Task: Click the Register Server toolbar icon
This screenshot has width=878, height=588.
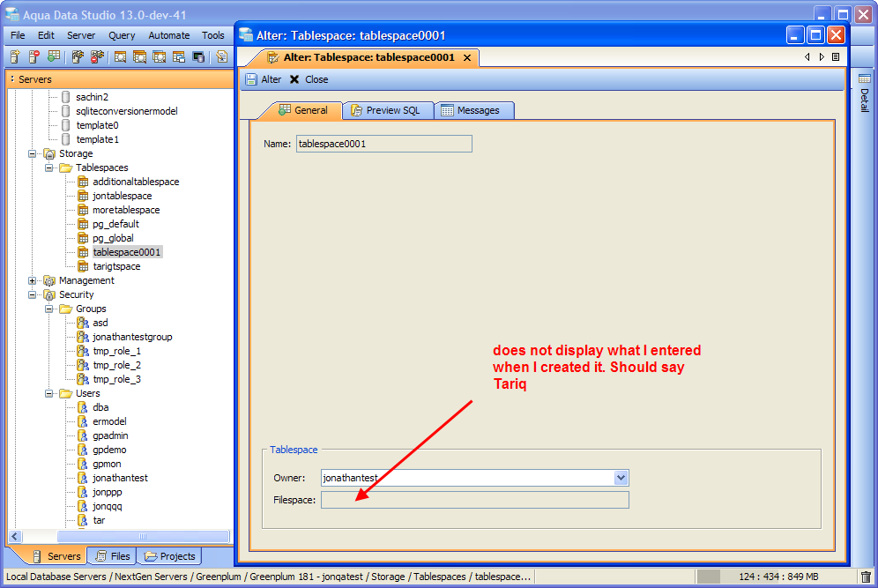Action: click(x=15, y=56)
